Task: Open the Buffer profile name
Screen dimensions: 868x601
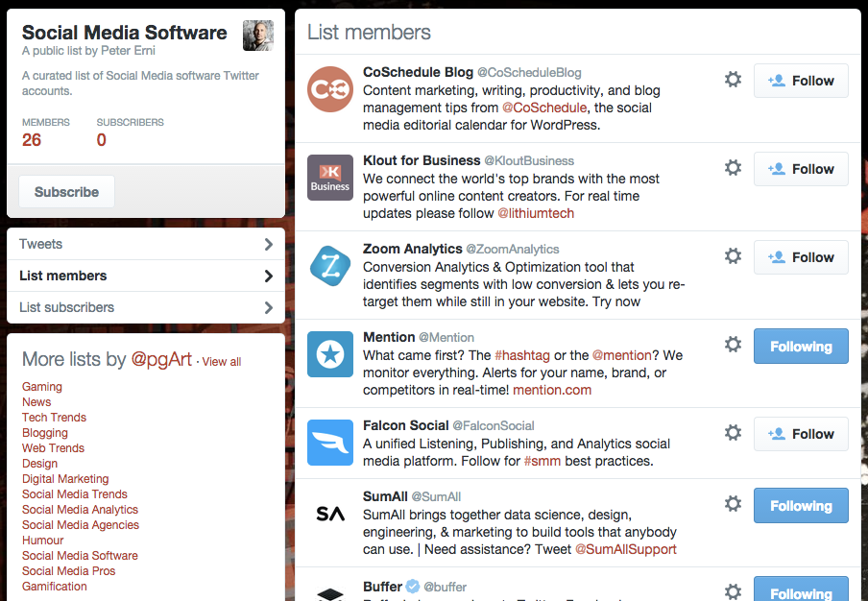Action: point(382,587)
